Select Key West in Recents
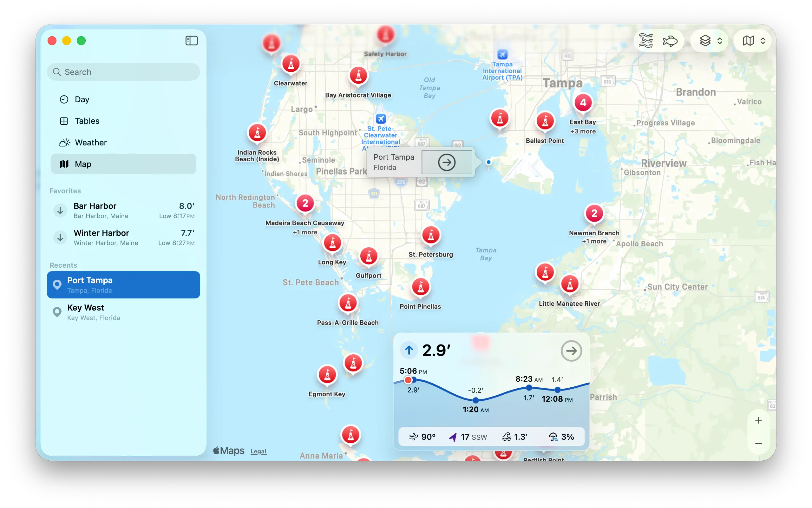 [x=123, y=312]
